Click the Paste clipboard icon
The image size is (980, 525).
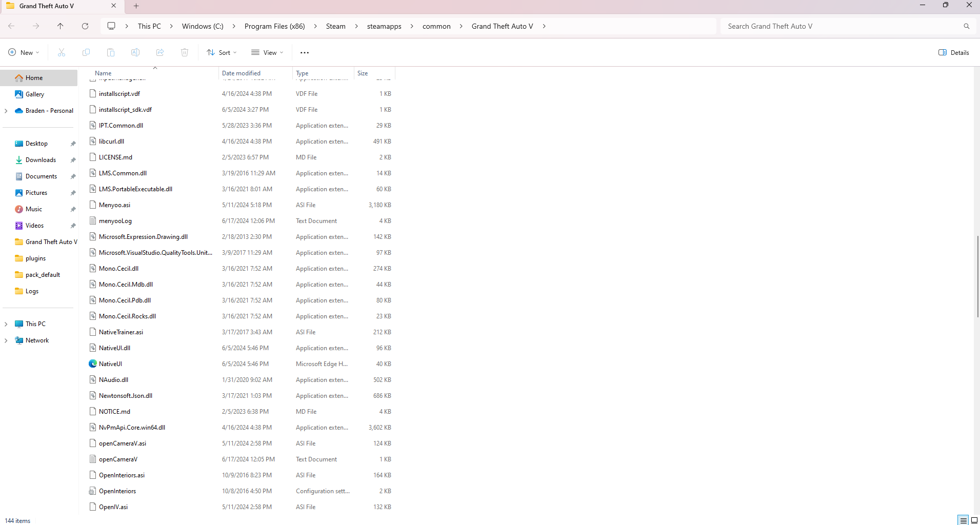click(111, 52)
